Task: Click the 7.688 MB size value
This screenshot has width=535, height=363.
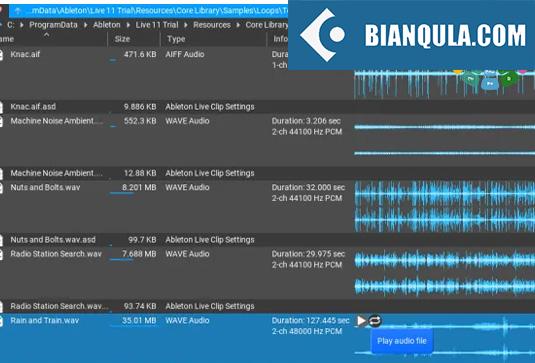Action: 139,254
